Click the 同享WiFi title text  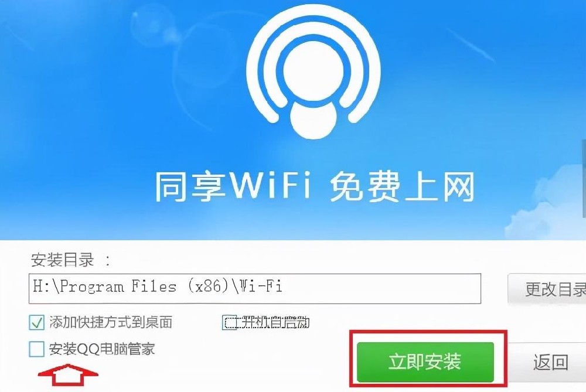tap(233, 186)
